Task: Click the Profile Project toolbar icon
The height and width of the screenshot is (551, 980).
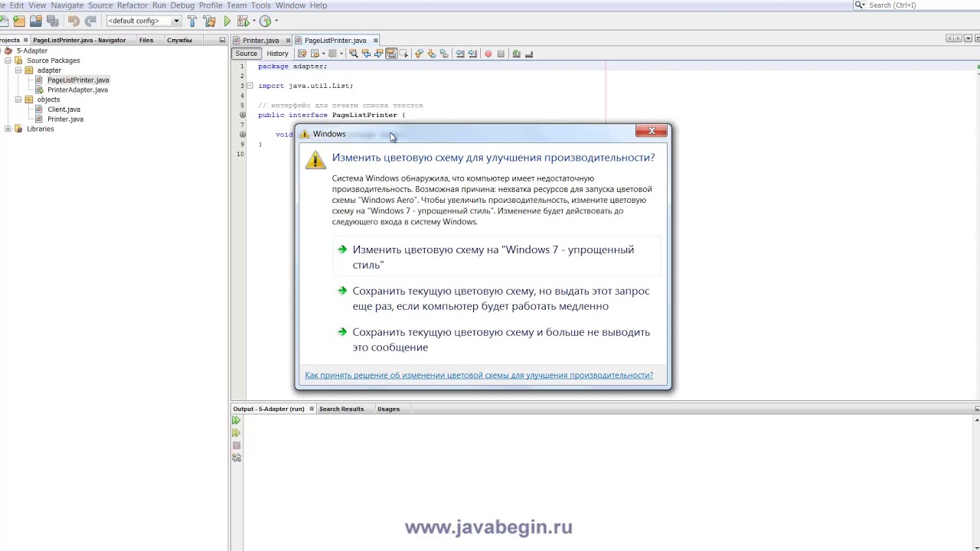Action: tap(265, 21)
